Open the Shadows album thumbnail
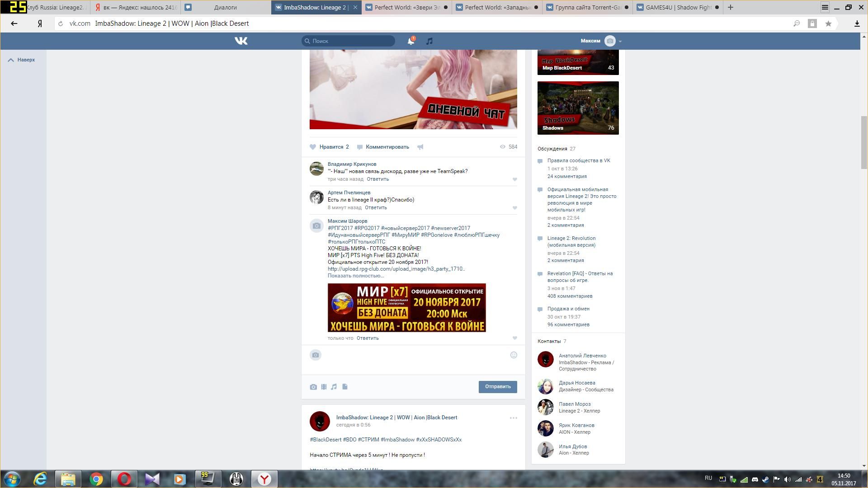This screenshot has width=868, height=488. point(578,108)
